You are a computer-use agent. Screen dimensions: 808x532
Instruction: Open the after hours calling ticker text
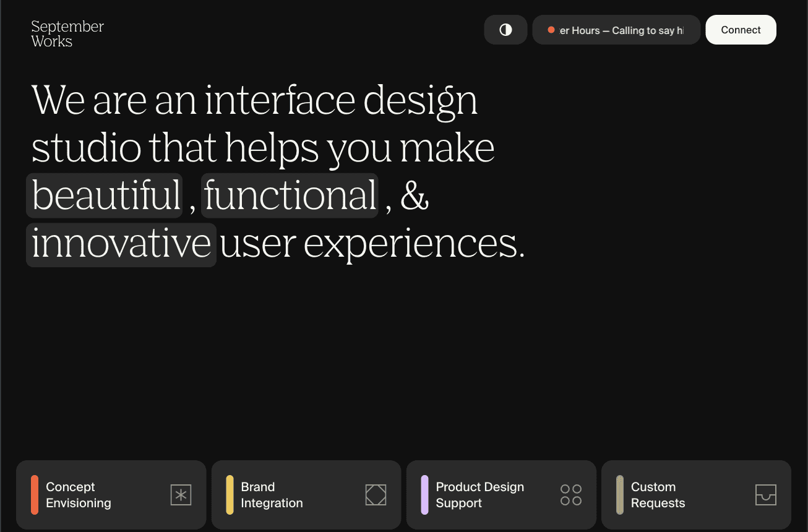[621, 30]
